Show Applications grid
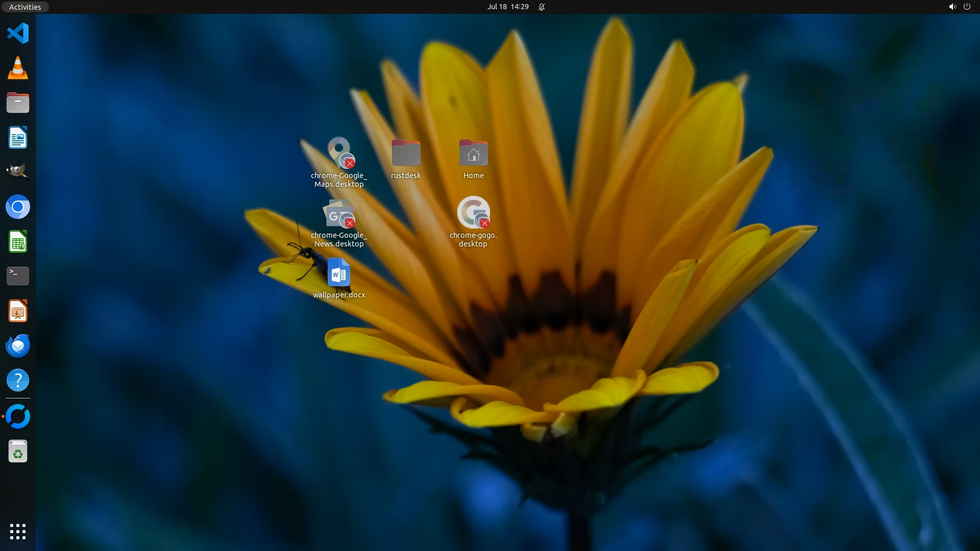The height and width of the screenshot is (551, 980). 18,532
